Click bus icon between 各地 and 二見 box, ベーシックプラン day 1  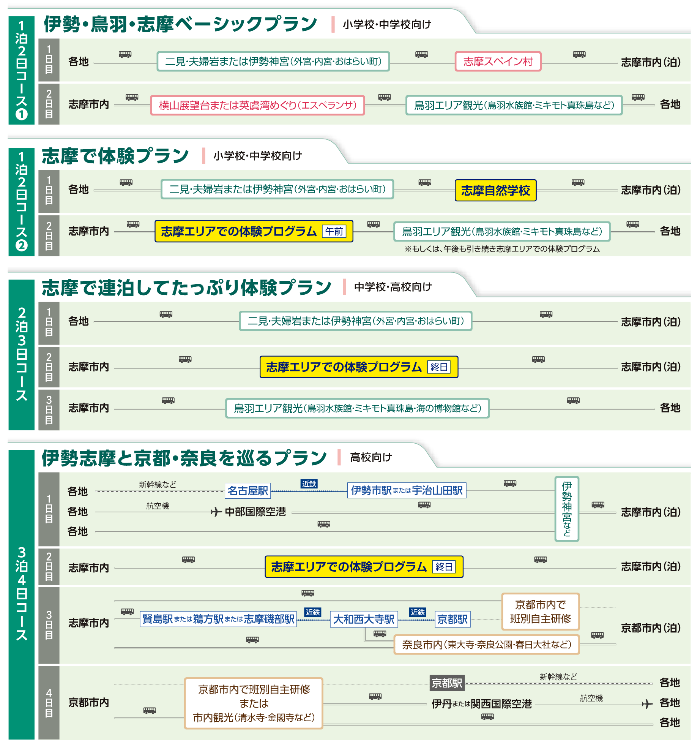pos(125,55)
